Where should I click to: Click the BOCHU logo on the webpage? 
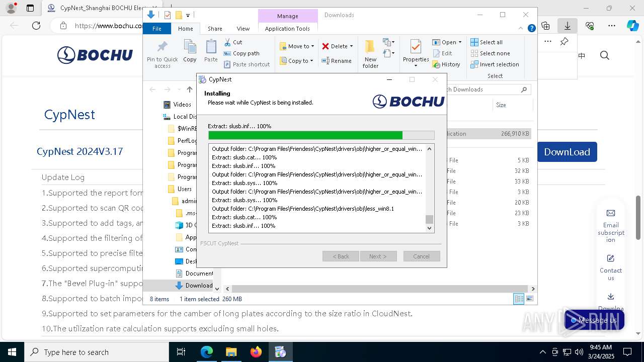95,55
